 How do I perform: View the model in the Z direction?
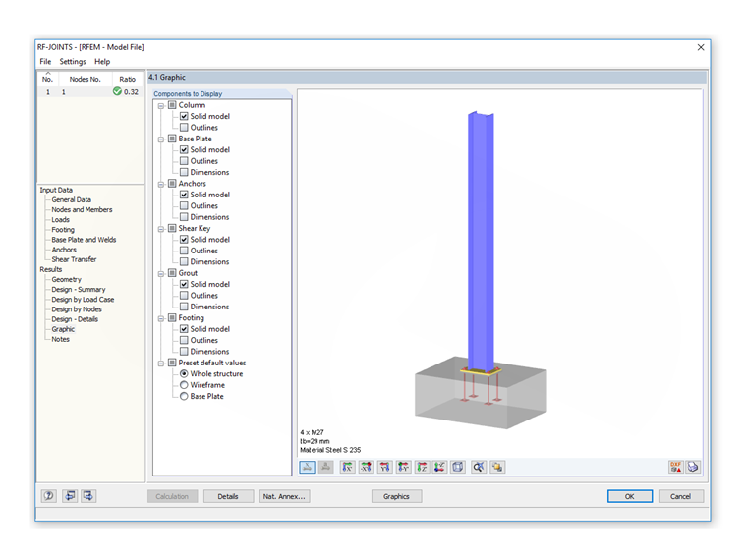422,467
